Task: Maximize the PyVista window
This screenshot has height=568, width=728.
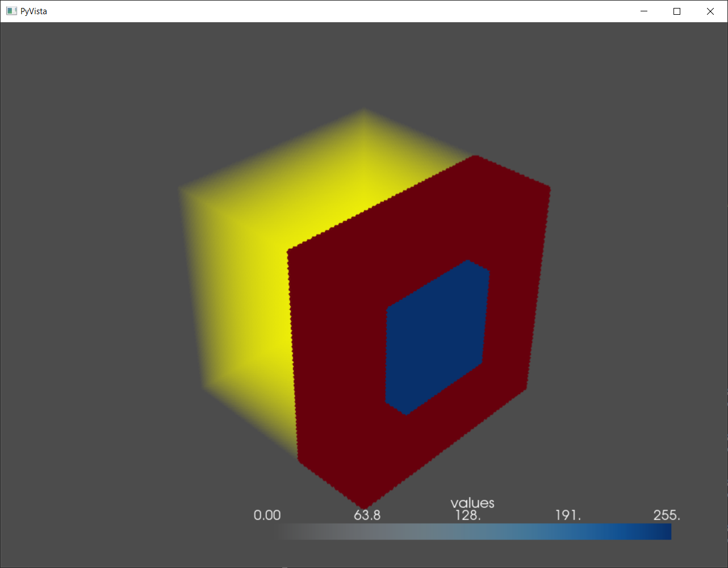Action: point(676,11)
